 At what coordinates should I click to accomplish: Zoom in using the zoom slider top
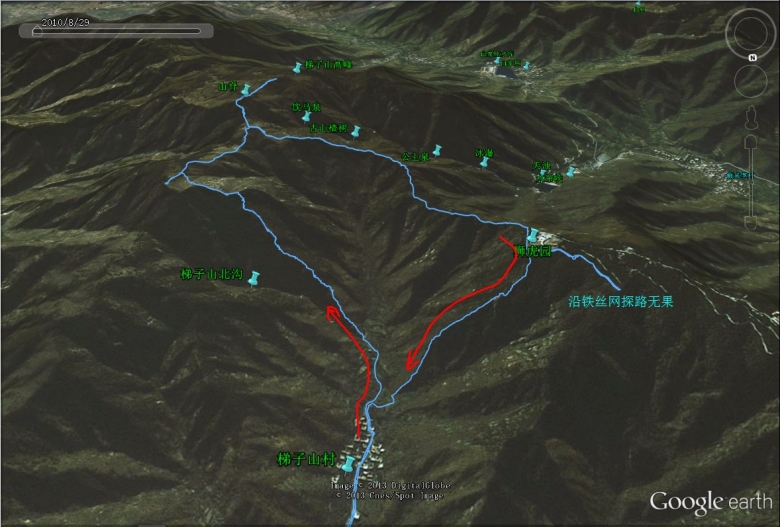pyautogui.click(x=751, y=142)
